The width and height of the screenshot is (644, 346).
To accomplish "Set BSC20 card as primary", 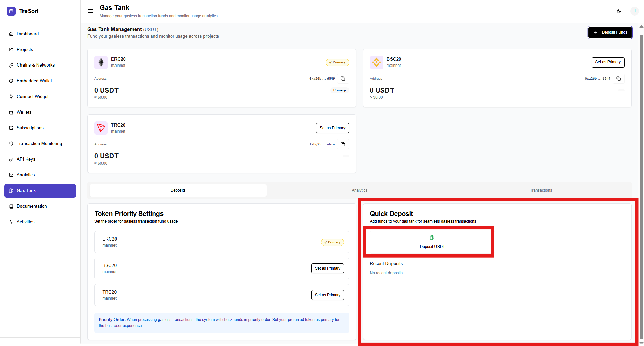I will (x=607, y=62).
